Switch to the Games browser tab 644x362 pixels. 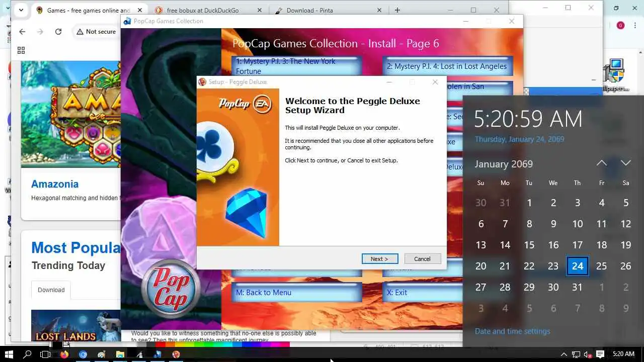coord(88,10)
